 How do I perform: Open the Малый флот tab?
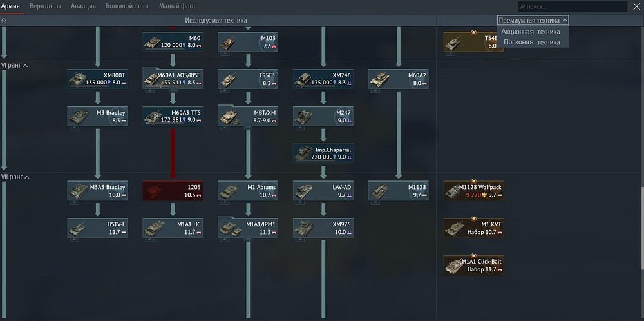click(178, 6)
